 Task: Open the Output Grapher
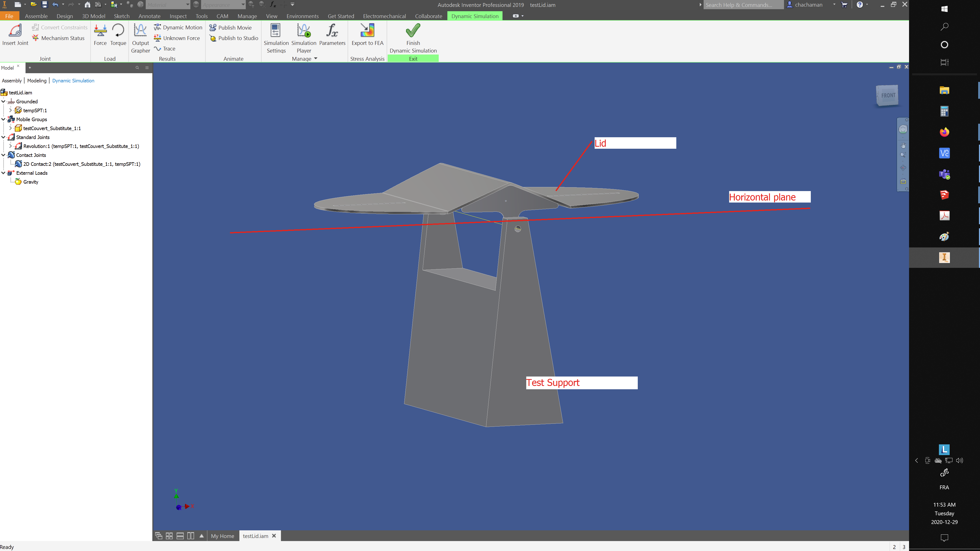(x=140, y=39)
